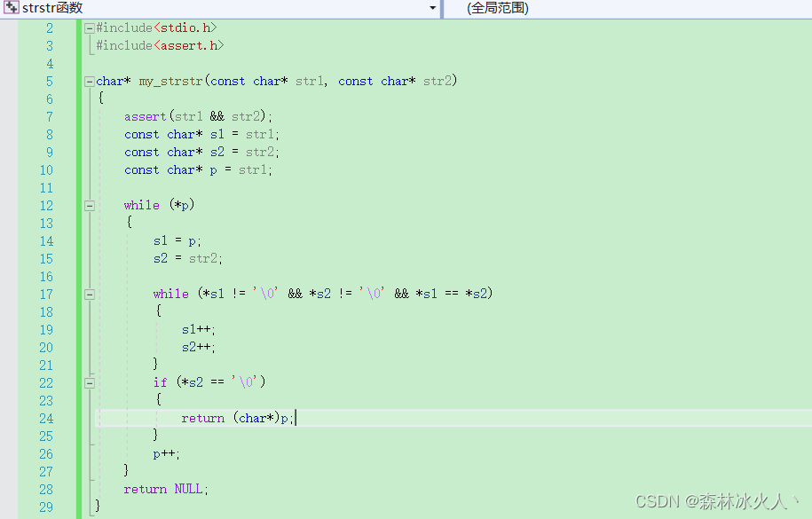Collapse the outer while loop at line 12
This screenshot has height=519, width=812.
90,205
